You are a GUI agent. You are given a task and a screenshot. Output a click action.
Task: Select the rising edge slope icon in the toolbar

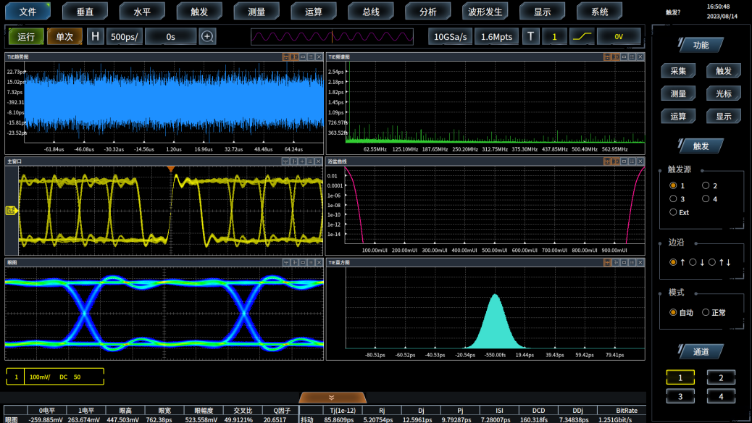coord(582,37)
